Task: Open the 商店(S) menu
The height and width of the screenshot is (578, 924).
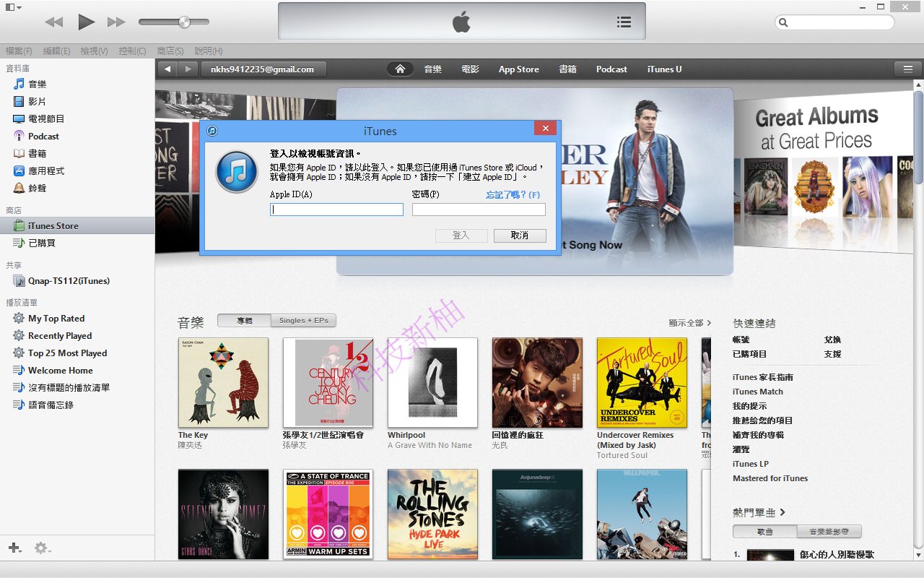Action: 170,51
